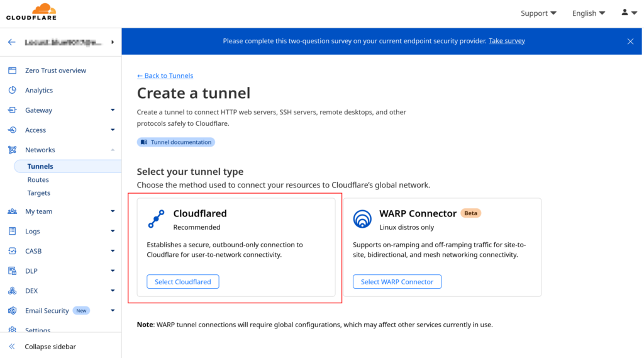644x358 pixels.
Task: Expand the CASB submenu arrow
Action: (113, 250)
